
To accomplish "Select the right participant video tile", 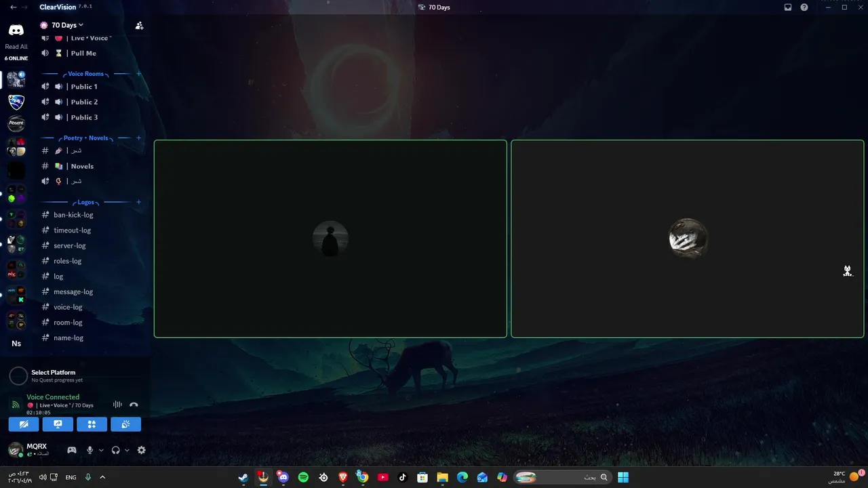I will click(x=688, y=239).
